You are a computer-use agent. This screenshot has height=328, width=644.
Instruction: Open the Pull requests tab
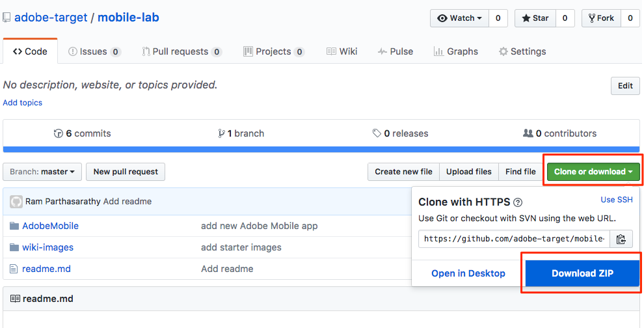tap(182, 51)
